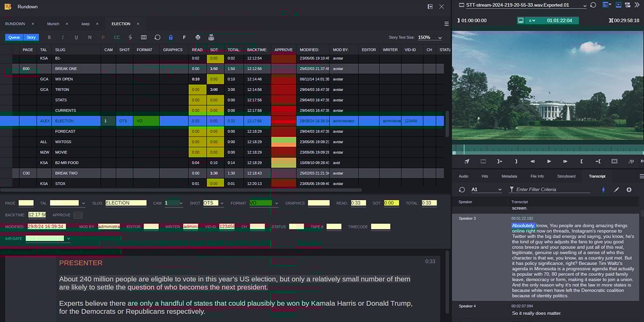Viewport: 644px width, 322px height.
Task: Select the P presenter text icon
Action: click(x=103, y=38)
